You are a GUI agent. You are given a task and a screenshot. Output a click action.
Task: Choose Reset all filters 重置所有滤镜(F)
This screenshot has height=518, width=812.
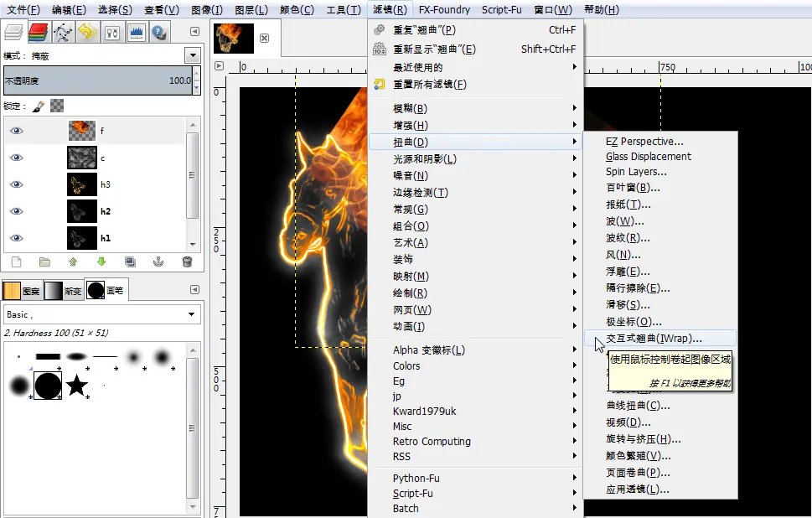(x=475, y=84)
